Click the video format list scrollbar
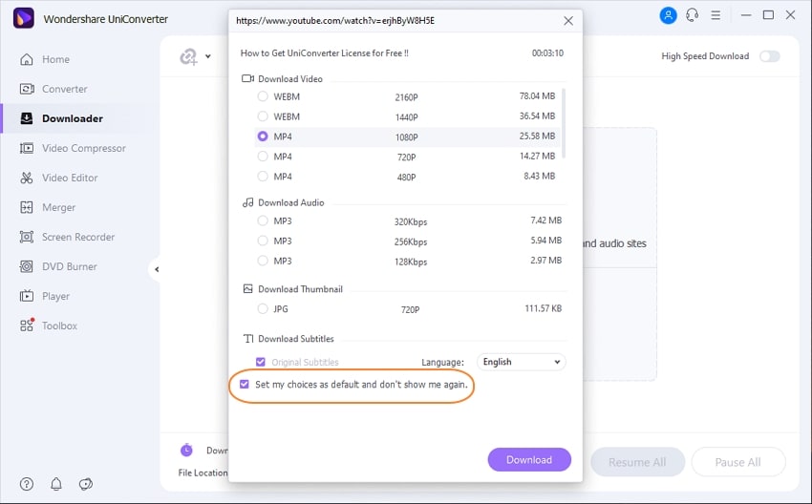The image size is (812, 504). (563, 124)
